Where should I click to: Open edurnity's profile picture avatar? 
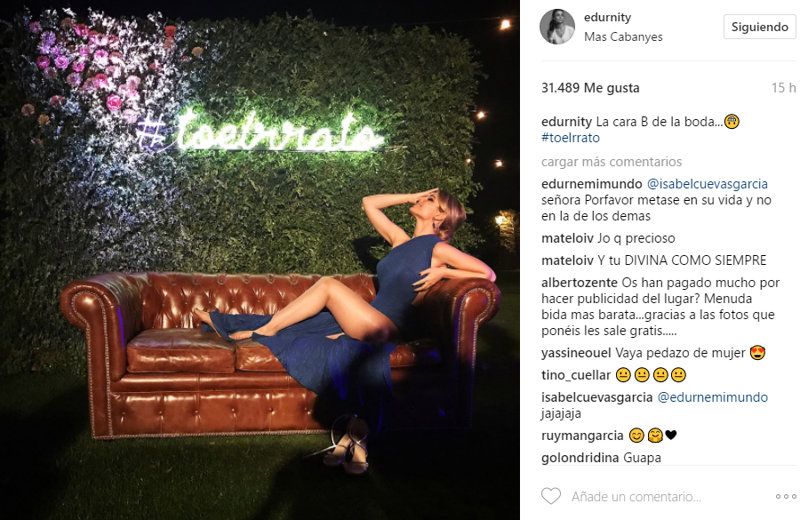(557, 27)
